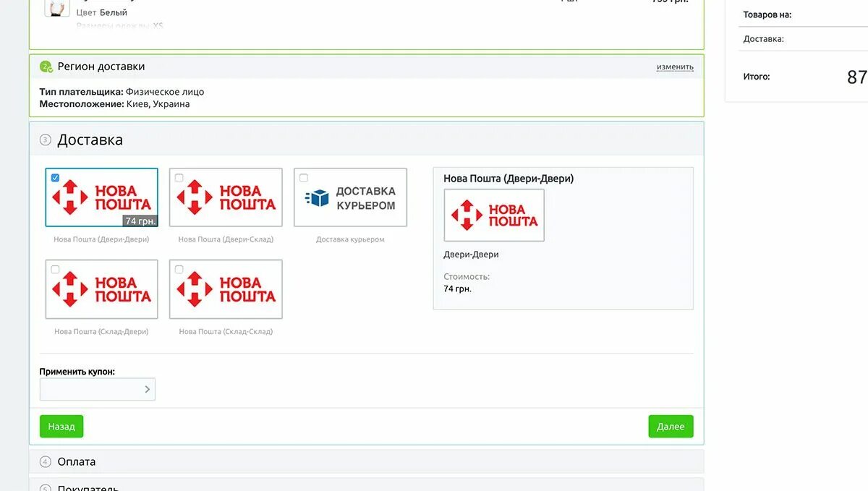
Task: Apply coupon with the arrow icon
Action: [147, 389]
